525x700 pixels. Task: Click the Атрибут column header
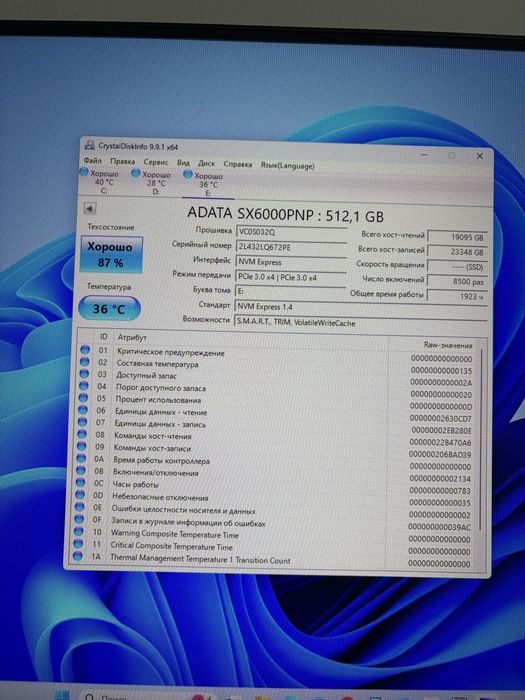[x=132, y=337]
